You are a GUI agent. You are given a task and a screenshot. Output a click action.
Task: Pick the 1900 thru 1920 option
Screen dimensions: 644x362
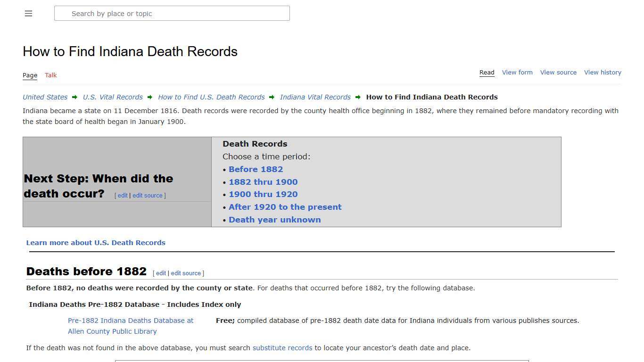click(x=263, y=194)
